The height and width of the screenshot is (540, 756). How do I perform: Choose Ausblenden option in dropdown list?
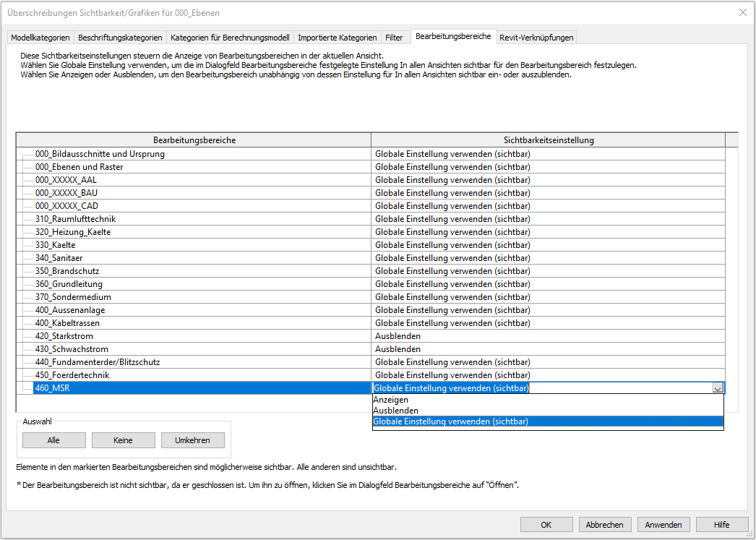click(395, 411)
